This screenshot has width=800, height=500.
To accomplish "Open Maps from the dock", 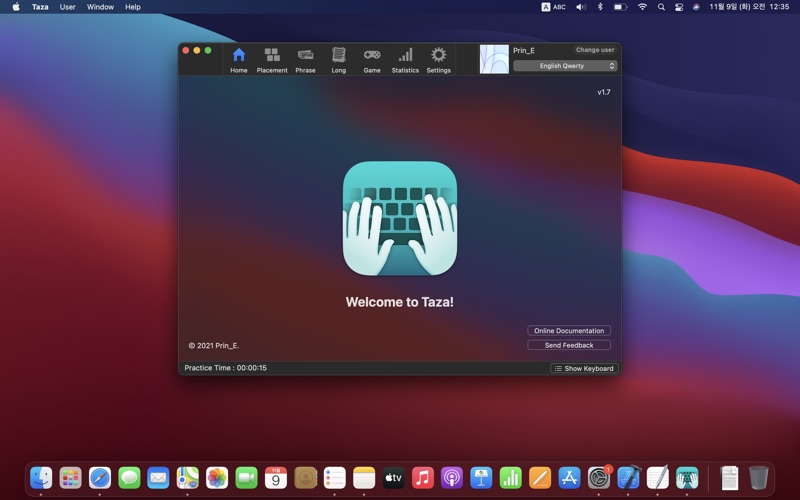I will (188, 478).
